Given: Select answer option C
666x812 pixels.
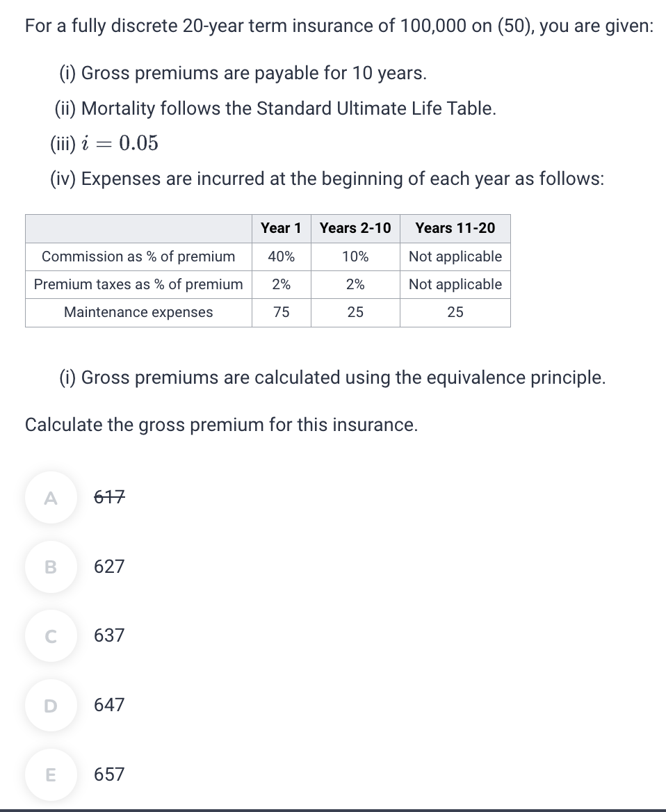Looking at the screenshot, I should [49, 636].
